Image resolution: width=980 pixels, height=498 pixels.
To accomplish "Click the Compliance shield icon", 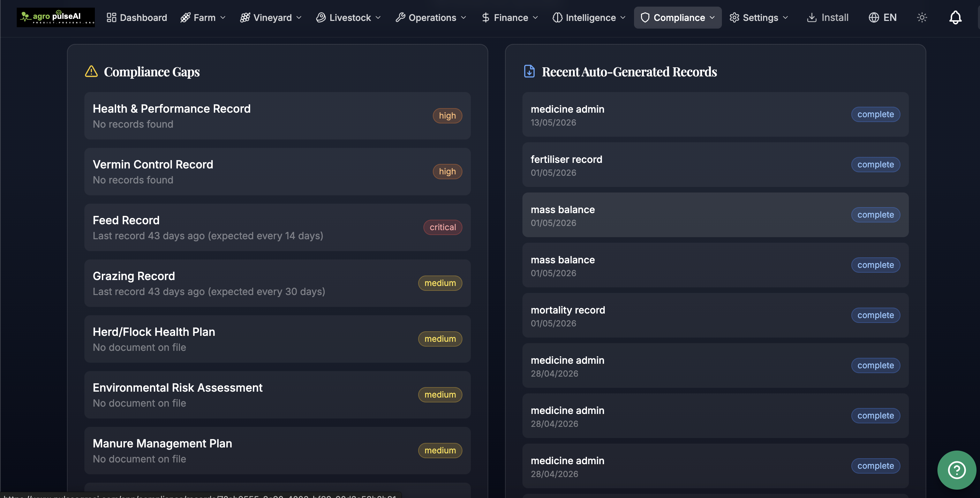I will point(645,17).
